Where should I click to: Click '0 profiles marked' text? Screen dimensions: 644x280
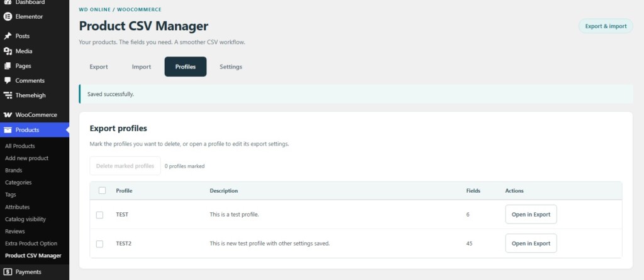tap(184, 166)
